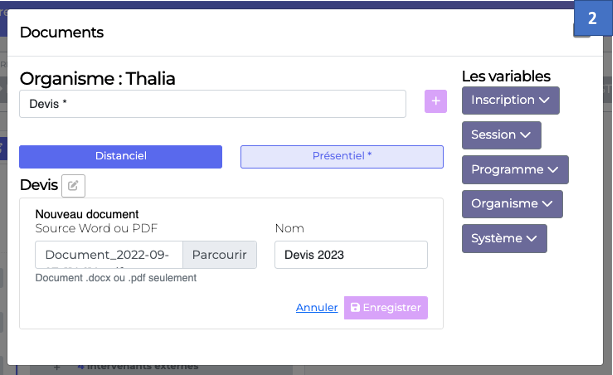Expand the Programme variables dropdown
The image size is (613, 375).
(x=515, y=169)
